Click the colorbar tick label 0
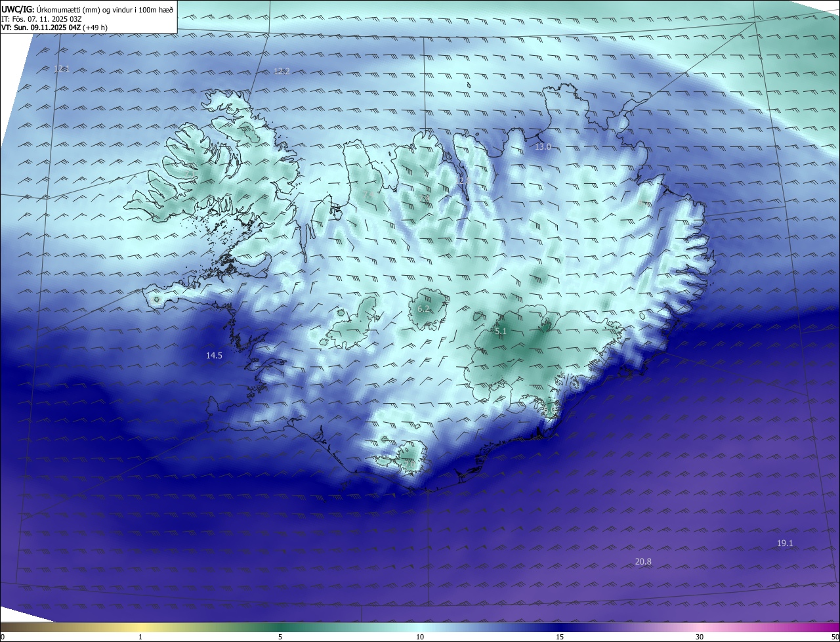 pyautogui.click(x=3, y=637)
